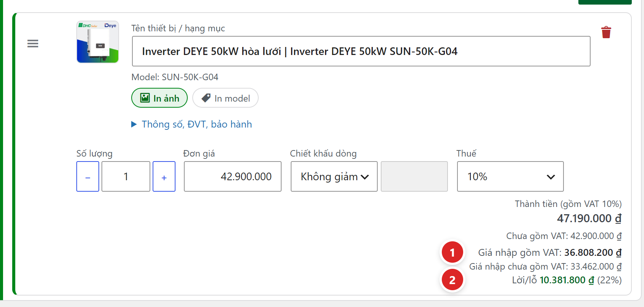
Task: Click the 'Chiết khấu dòng' label
Action: 323,153
